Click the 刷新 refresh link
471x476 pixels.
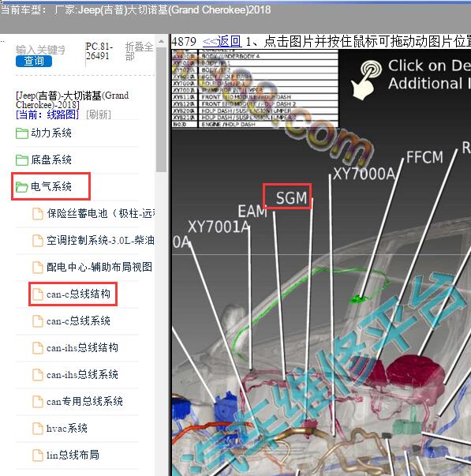click(99, 114)
